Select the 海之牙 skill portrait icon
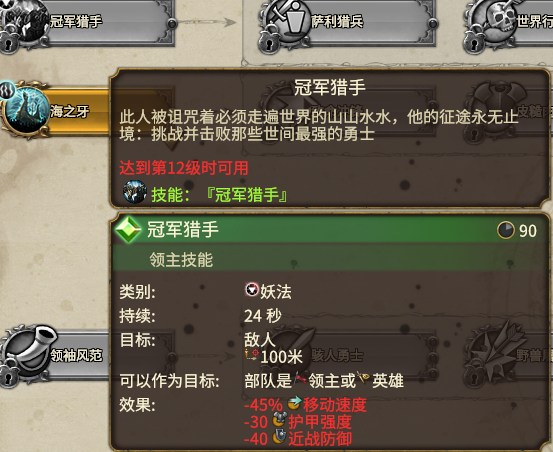553x452 pixels. coord(28,110)
